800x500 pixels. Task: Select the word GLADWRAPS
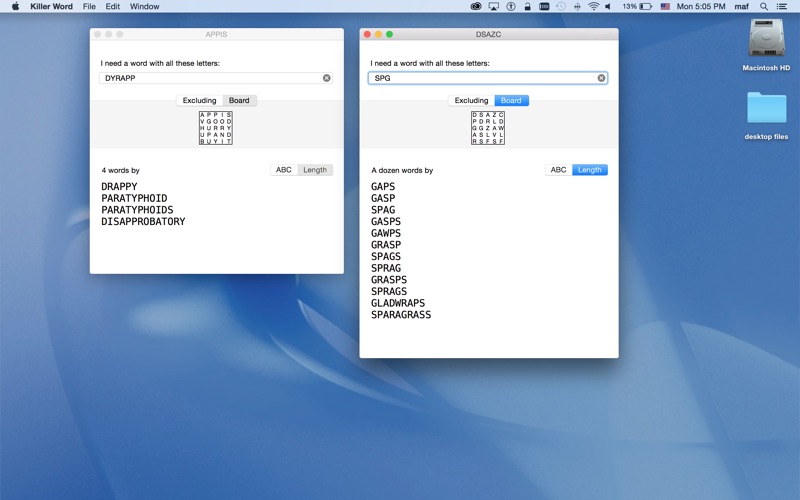click(398, 304)
